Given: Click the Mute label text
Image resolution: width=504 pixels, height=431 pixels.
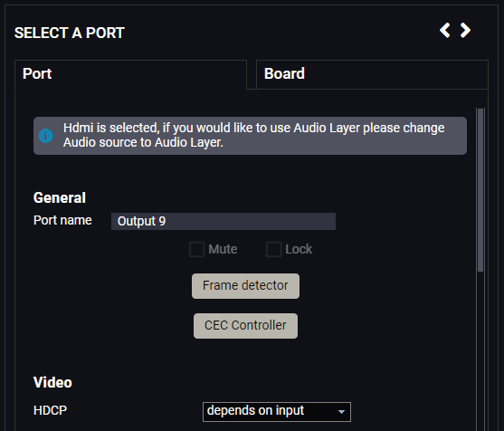Looking at the screenshot, I should (223, 249).
